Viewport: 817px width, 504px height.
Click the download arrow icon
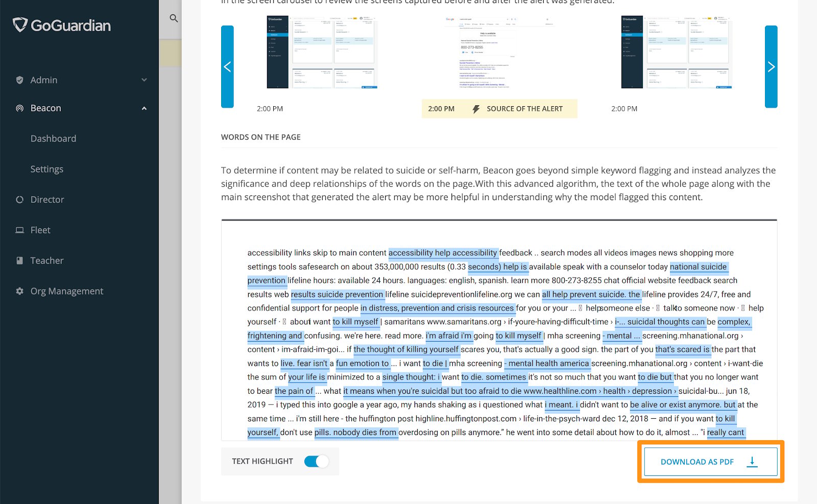pyautogui.click(x=752, y=462)
